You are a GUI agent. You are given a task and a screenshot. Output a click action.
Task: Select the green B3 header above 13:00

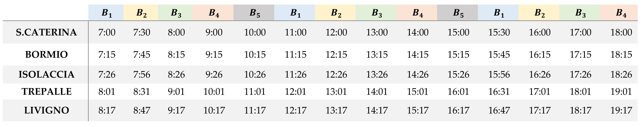(x=377, y=13)
